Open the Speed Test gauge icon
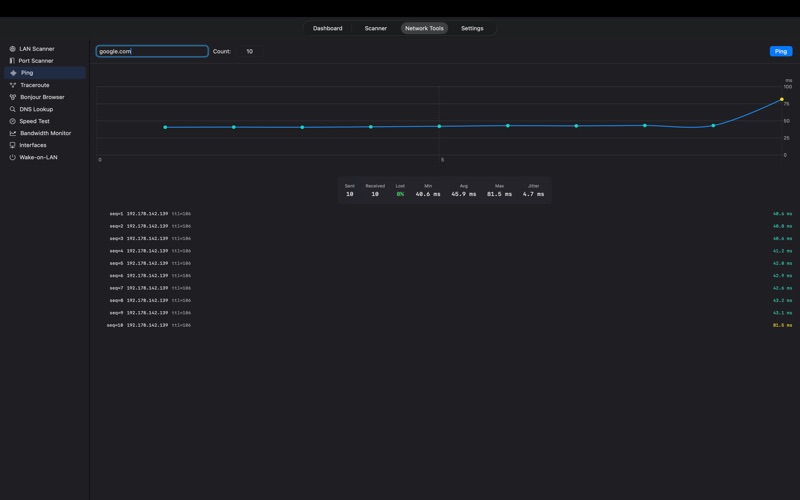 13,121
